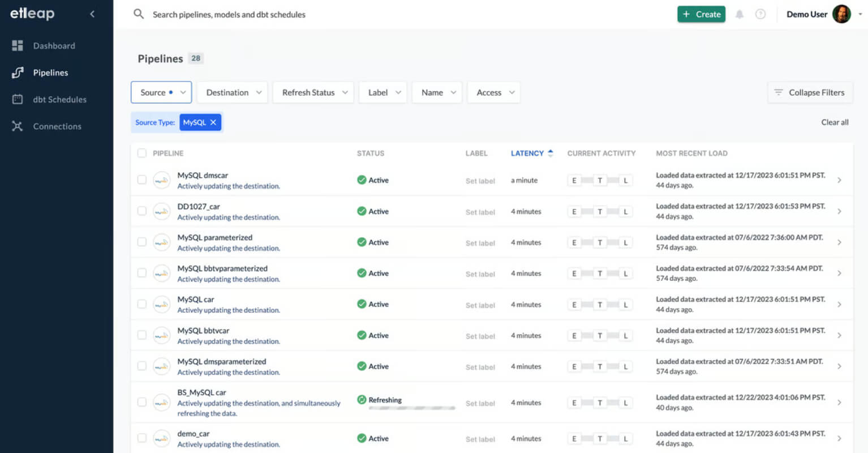Screen dimensions: 868x453
Task: Click the MySQL source icon for DD1027_car
Action: (162, 211)
